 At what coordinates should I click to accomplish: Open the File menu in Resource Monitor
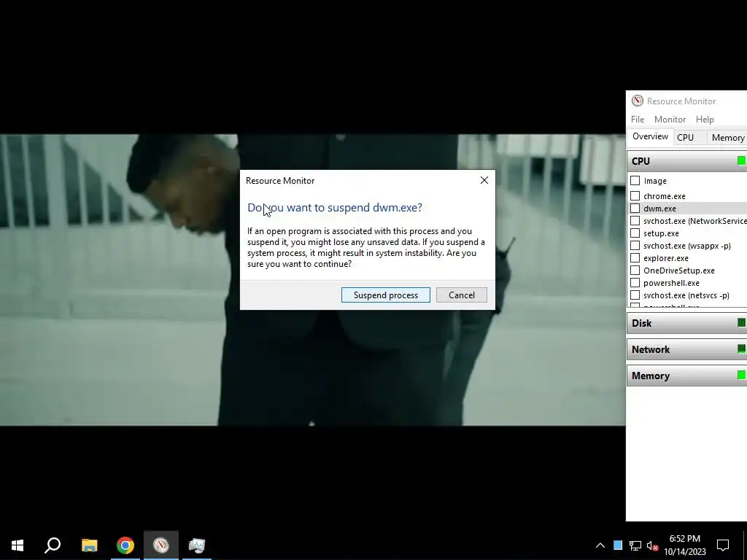point(638,120)
